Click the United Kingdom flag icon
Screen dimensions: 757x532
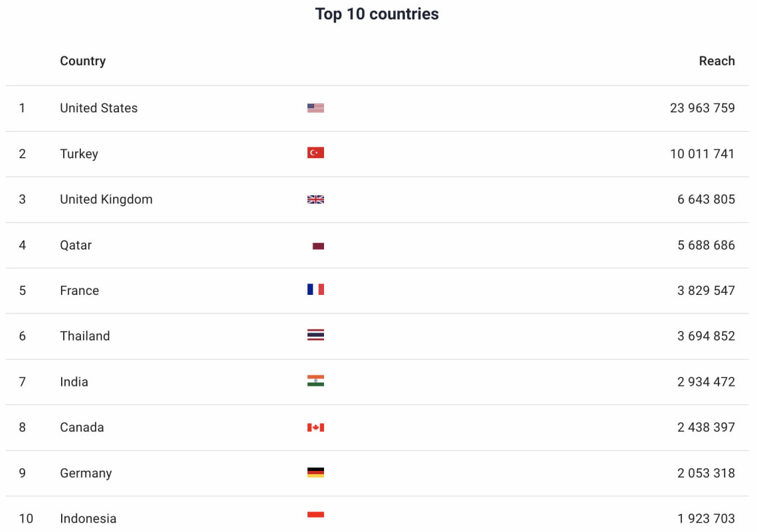[315, 199]
